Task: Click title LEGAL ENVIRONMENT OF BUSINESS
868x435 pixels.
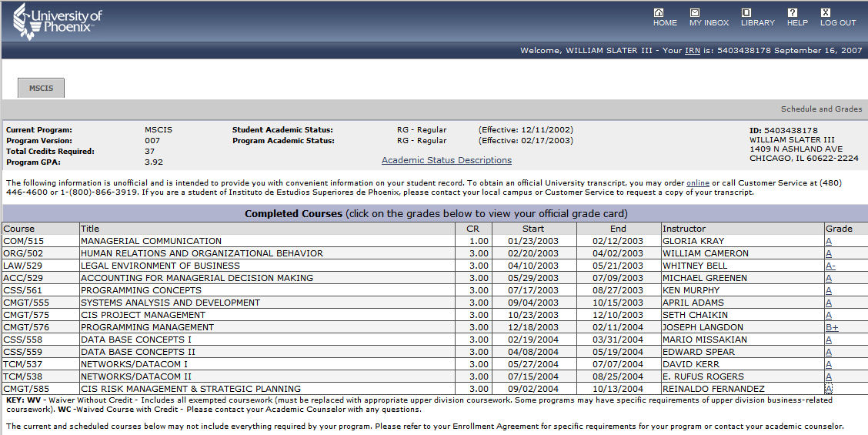Action: (x=161, y=266)
